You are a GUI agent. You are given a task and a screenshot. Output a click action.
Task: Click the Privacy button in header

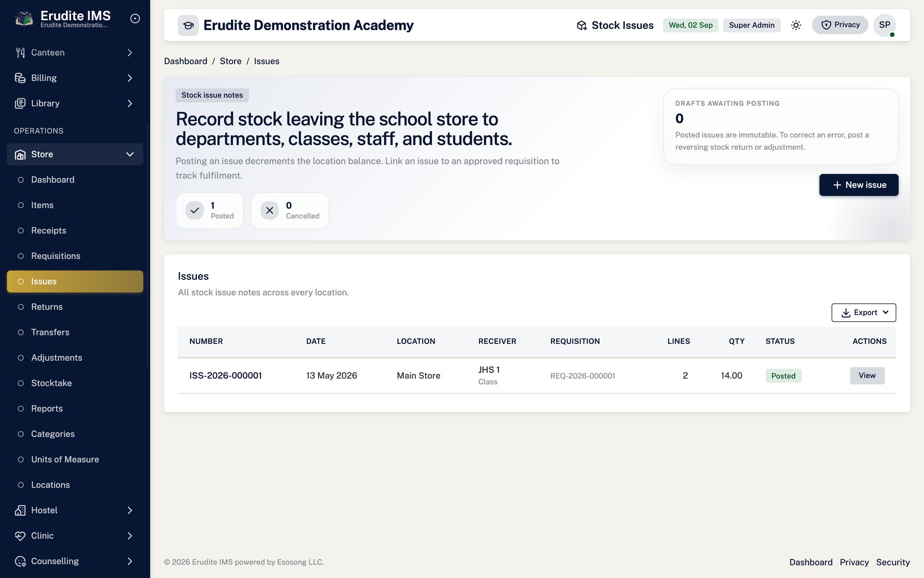coord(840,25)
